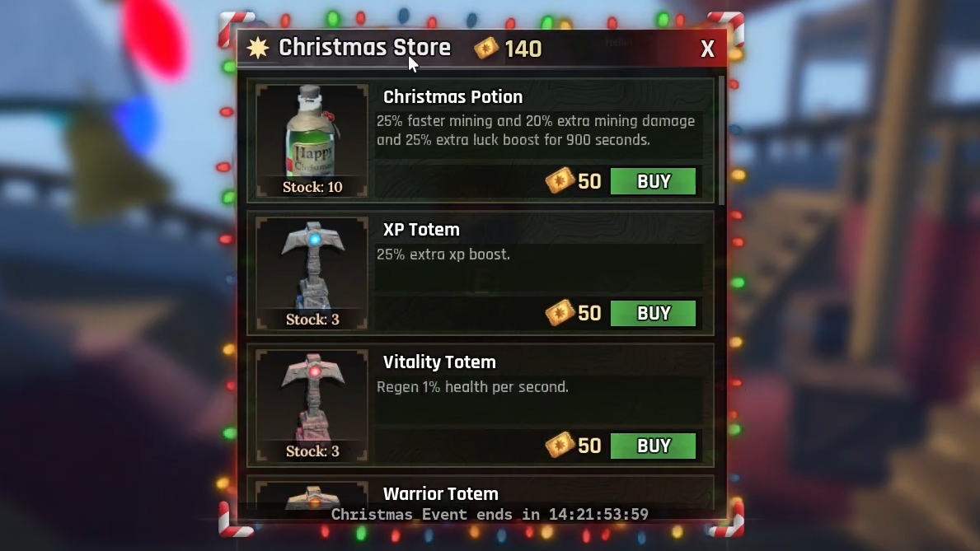The height and width of the screenshot is (551, 980).
Task: Click the store list scrollbar thumb
Action: pyautogui.click(x=722, y=140)
